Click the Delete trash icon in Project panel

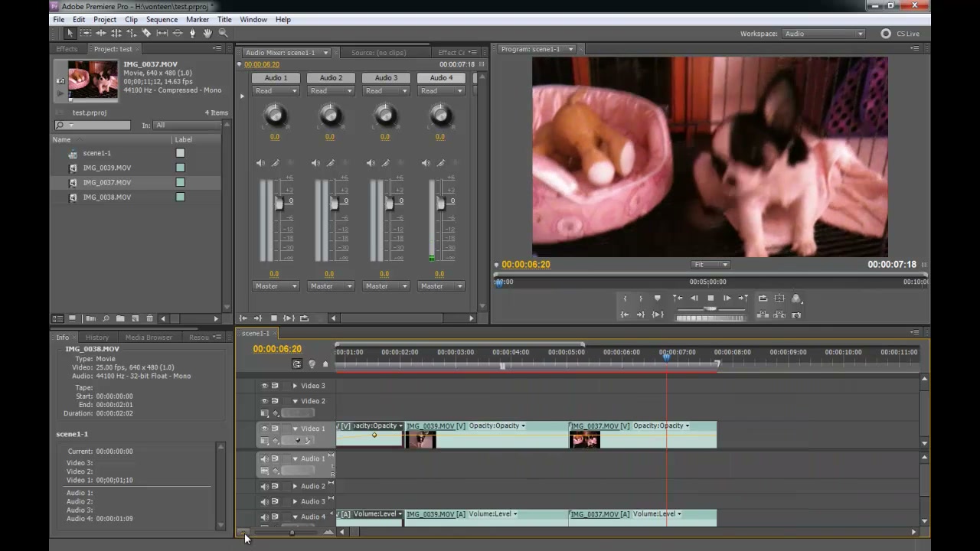click(x=149, y=318)
